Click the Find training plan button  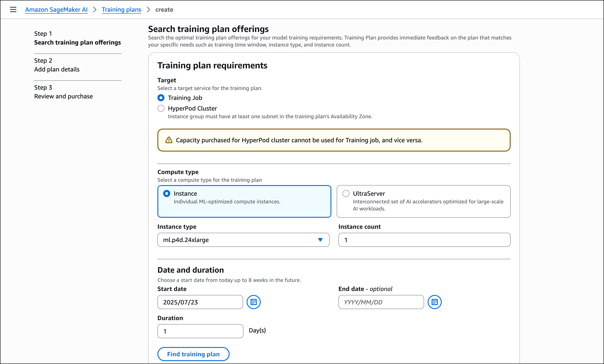tap(193, 354)
